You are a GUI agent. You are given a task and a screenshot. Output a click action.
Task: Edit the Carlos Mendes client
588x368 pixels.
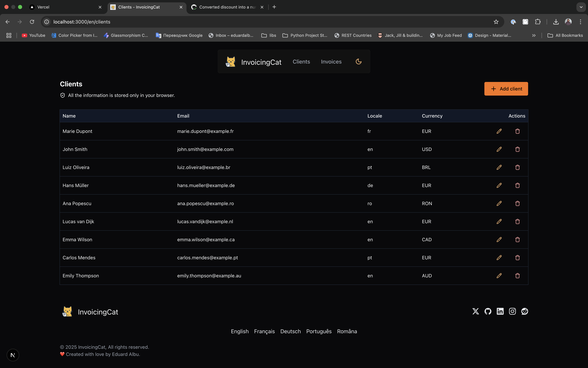[499, 257]
